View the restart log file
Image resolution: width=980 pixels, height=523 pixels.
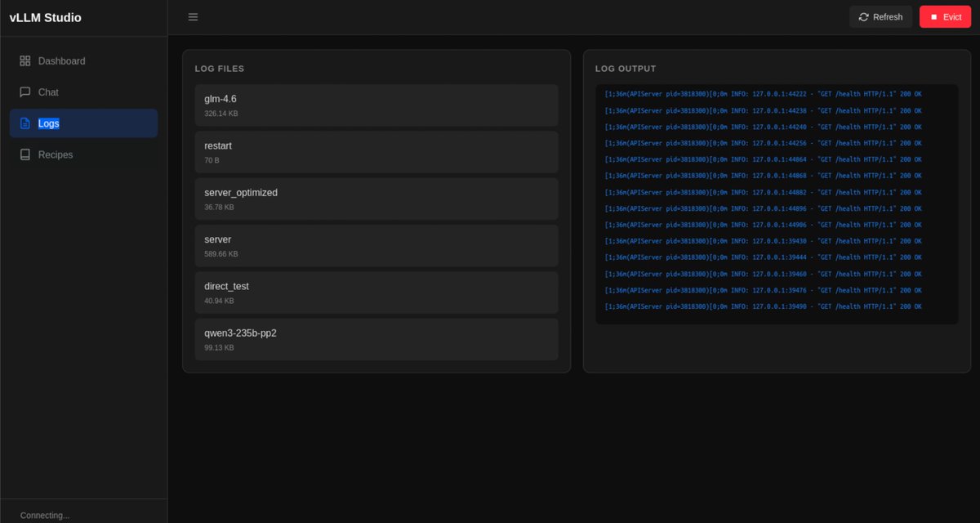click(x=376, y=152)
